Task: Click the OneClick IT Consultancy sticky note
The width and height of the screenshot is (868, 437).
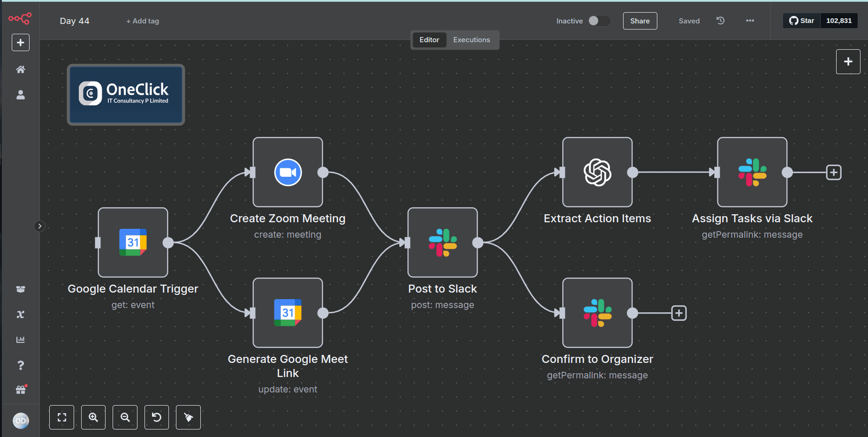Action: (x=126, y=95)
